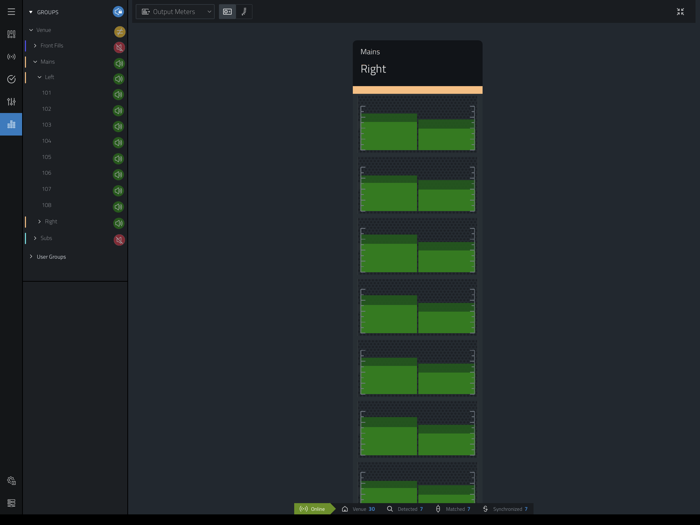Screen dimensions: 700x525
Task: Select the active meters bar-chart sidebar icon
Action: (11, 124)
